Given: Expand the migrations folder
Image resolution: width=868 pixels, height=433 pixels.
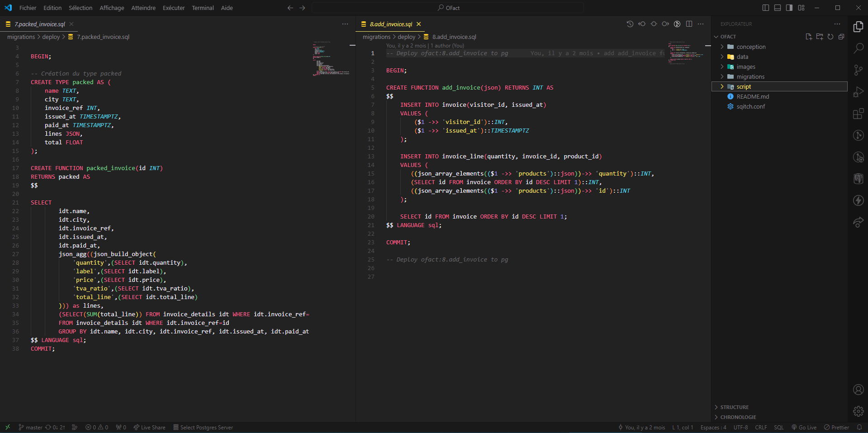Looking at the screenshot, I should 750,77.
